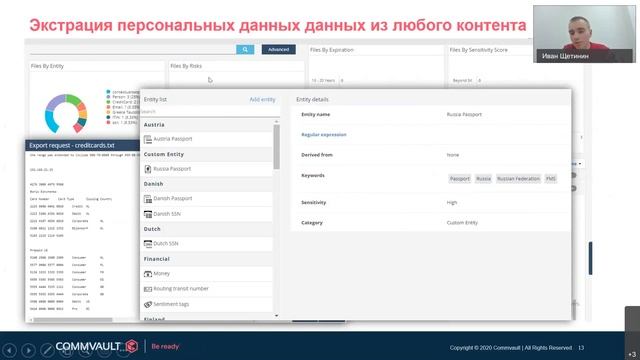640x360 pixels.
Task: Select Sentiment tags entity icon
Action: click(x=148, y=304)
